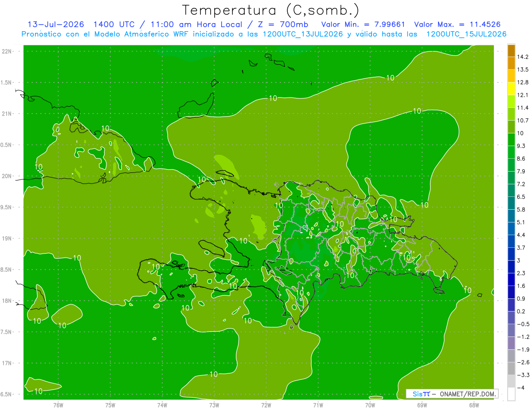Click the "18N" latitude axis label

(x=6, y=301)
